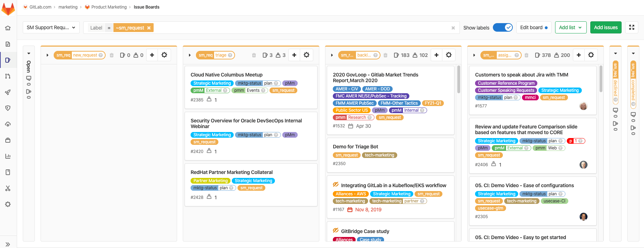Open list settings for backlog list
Viewport: 644px width, 248px height.
[x=449, y=55]
